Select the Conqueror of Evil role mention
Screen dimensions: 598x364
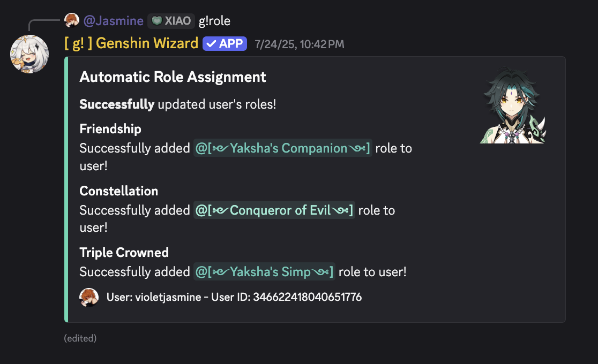pyautogui.click(x=275, y=210)
